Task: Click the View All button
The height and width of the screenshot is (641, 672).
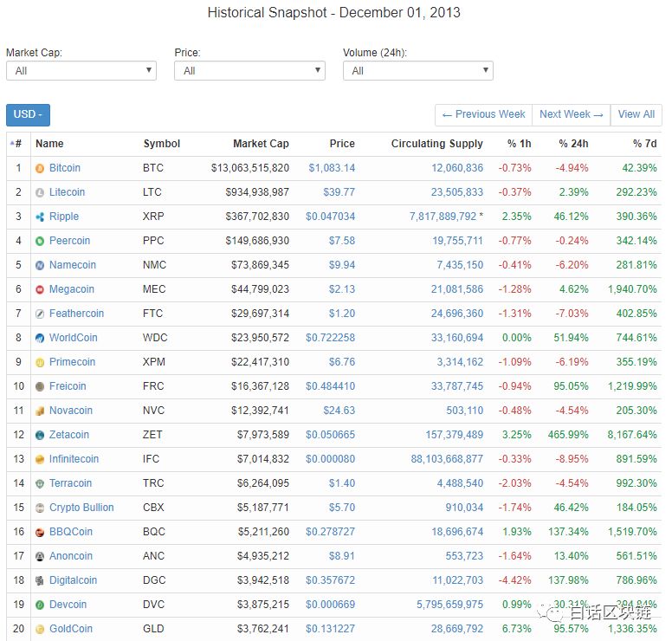Action: tap(636, 115)
